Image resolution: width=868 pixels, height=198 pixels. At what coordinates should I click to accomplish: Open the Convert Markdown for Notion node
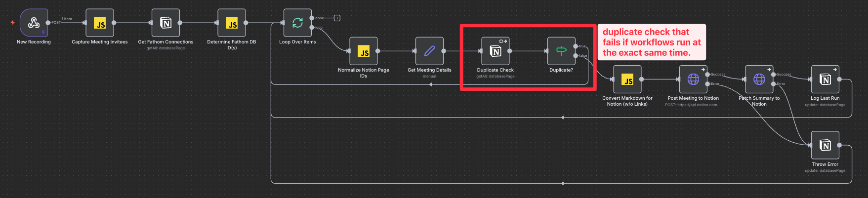(627, 79)
